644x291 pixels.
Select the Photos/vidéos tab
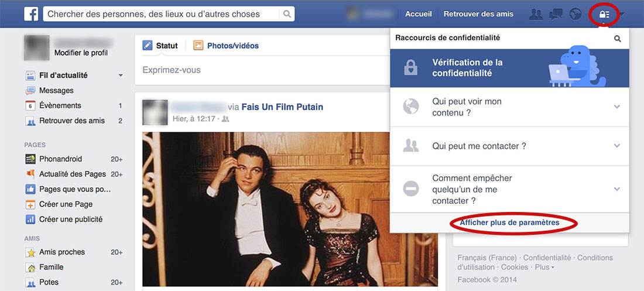click(x=226, y=46)
